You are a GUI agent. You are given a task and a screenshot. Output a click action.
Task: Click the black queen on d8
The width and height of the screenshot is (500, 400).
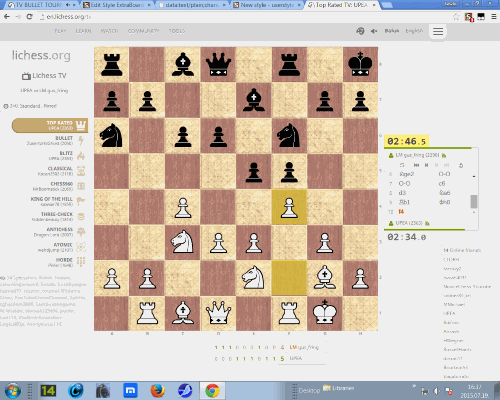[x=218, y=64]
